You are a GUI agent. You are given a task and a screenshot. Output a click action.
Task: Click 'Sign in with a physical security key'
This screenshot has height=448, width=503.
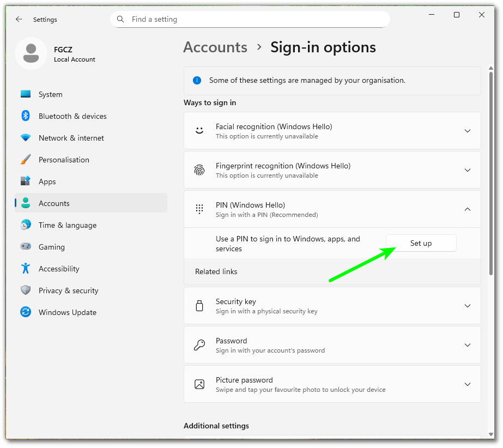pyautogui.click(x=266, y=311)
